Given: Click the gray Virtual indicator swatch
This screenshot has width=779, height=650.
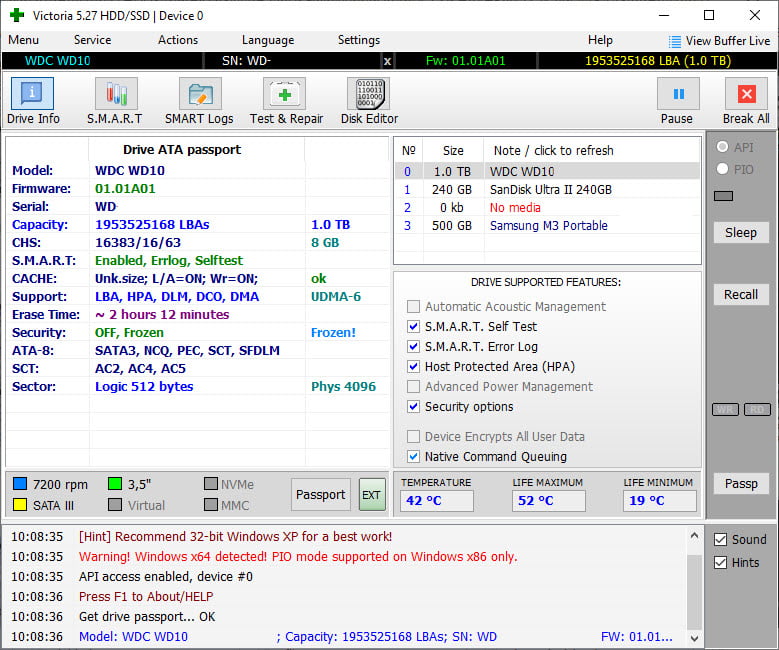Looking at the screenshot, I should [x=115, y=505].
